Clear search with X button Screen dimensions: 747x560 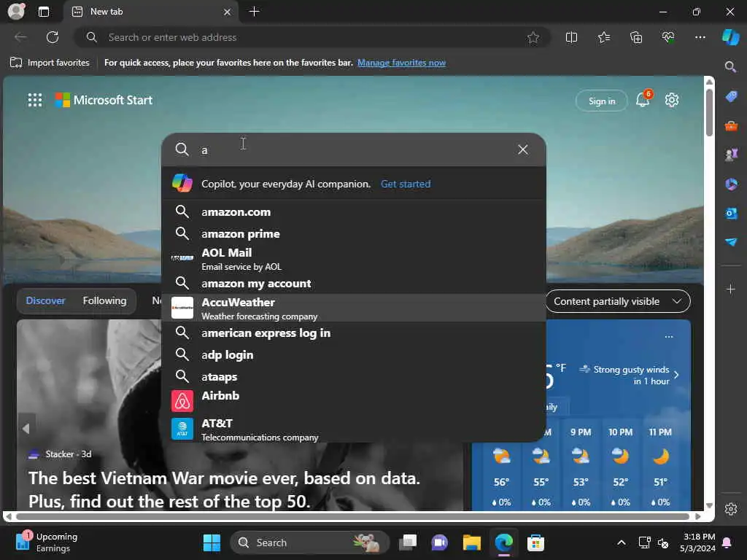522,149
